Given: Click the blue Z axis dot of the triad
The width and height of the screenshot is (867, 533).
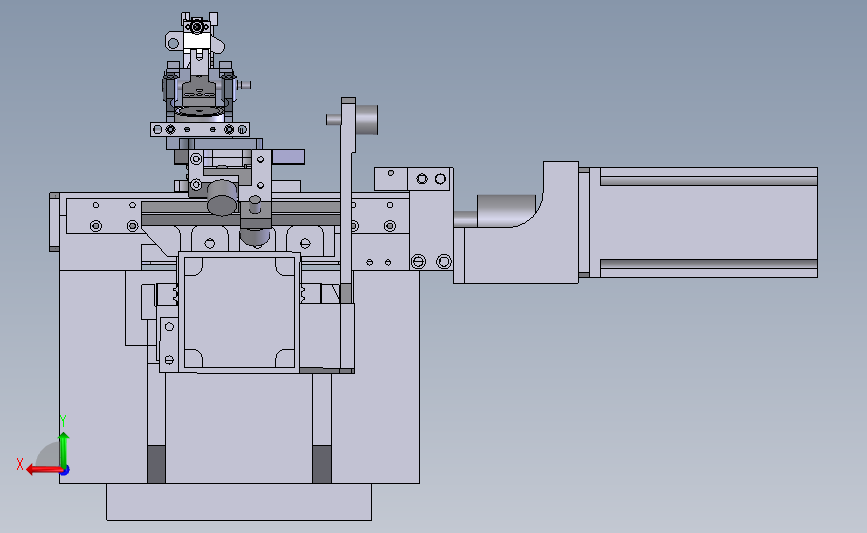Looking at the screenshot, I should (65, 471).
